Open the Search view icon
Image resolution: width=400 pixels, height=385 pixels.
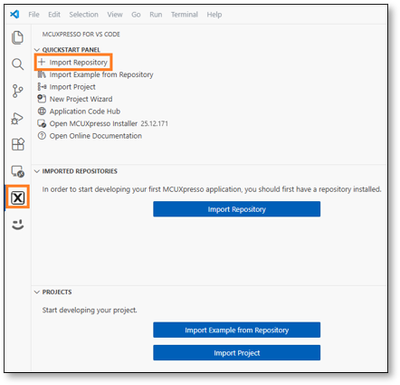coord(18,64)
